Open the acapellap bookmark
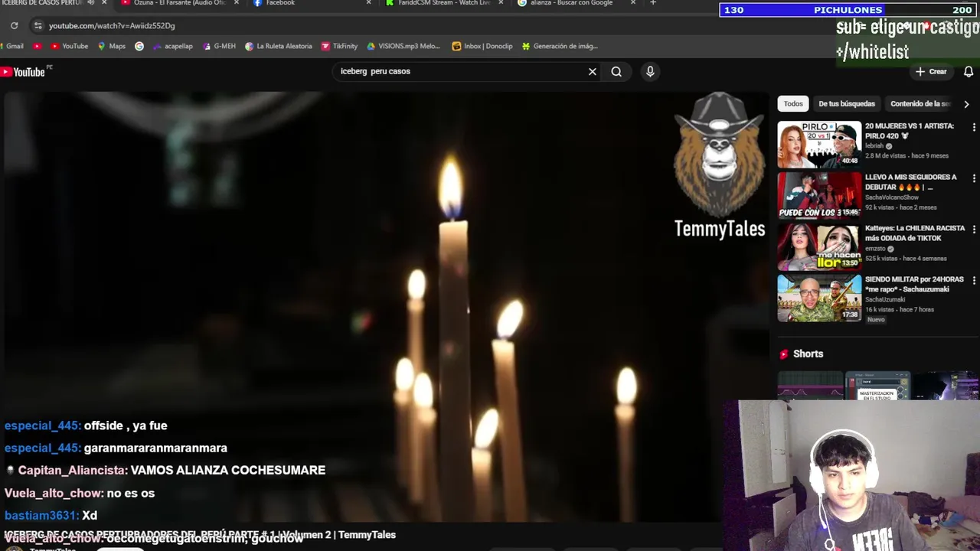 coord(173,46)
